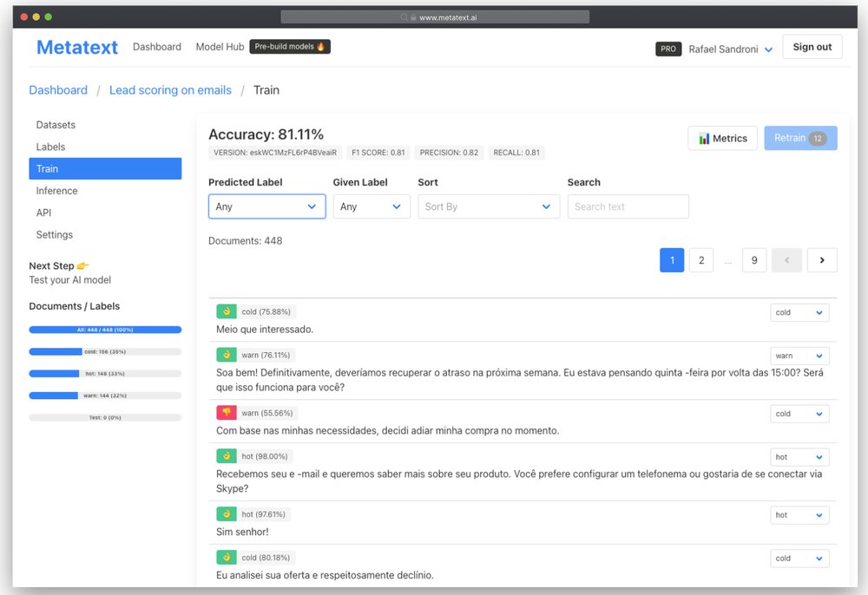Open the Given Label dropdown
This screenshot has height=595, width=868.
[372, 206]
